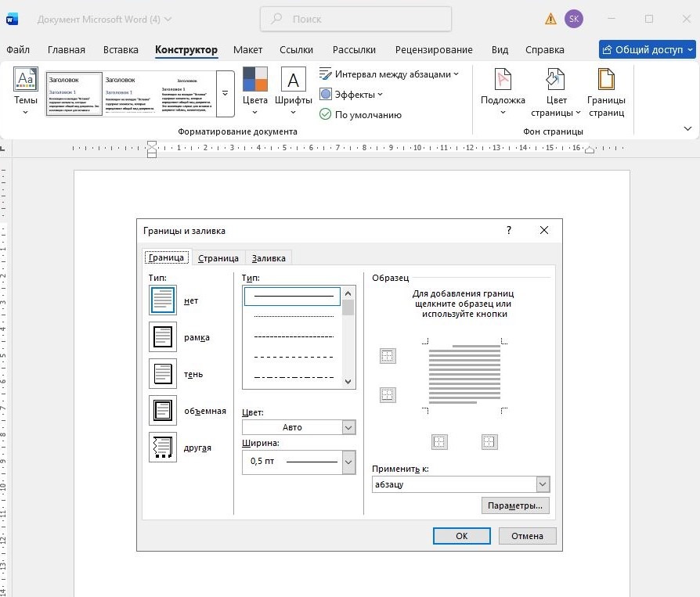Screen dimensions: 700x597
Task: Expand the document formatting styles gallery
Action: click(225, 94)
